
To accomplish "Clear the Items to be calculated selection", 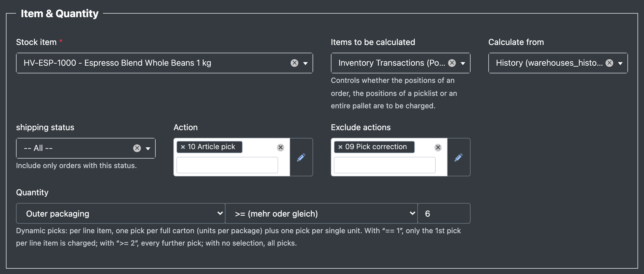I will [x=452, y=63].
